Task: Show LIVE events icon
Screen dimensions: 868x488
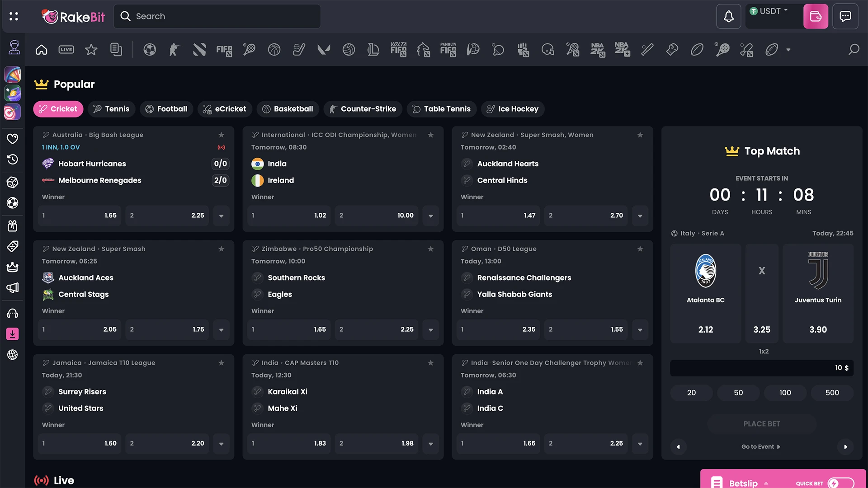Action: tap(66, 50)
